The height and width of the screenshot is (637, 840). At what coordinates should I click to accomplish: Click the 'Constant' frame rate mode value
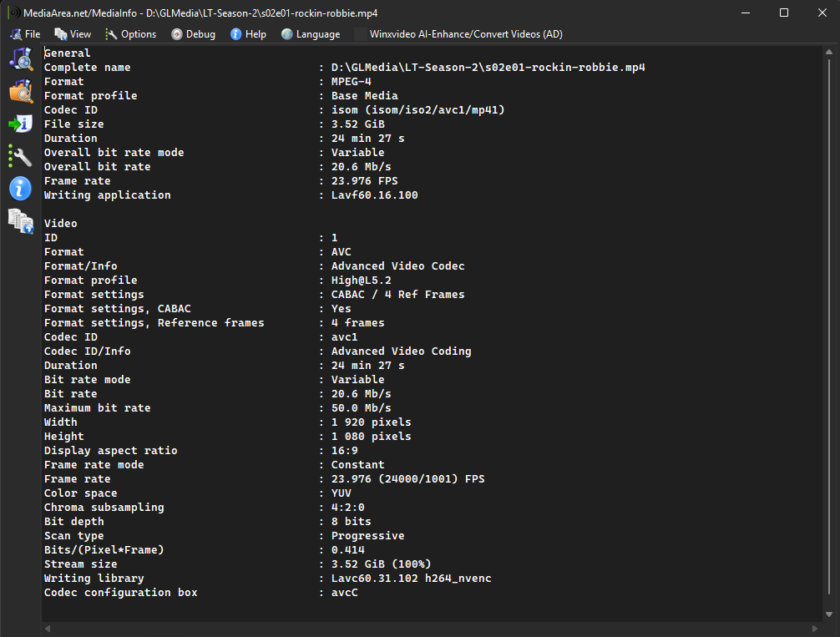point(358,465)
